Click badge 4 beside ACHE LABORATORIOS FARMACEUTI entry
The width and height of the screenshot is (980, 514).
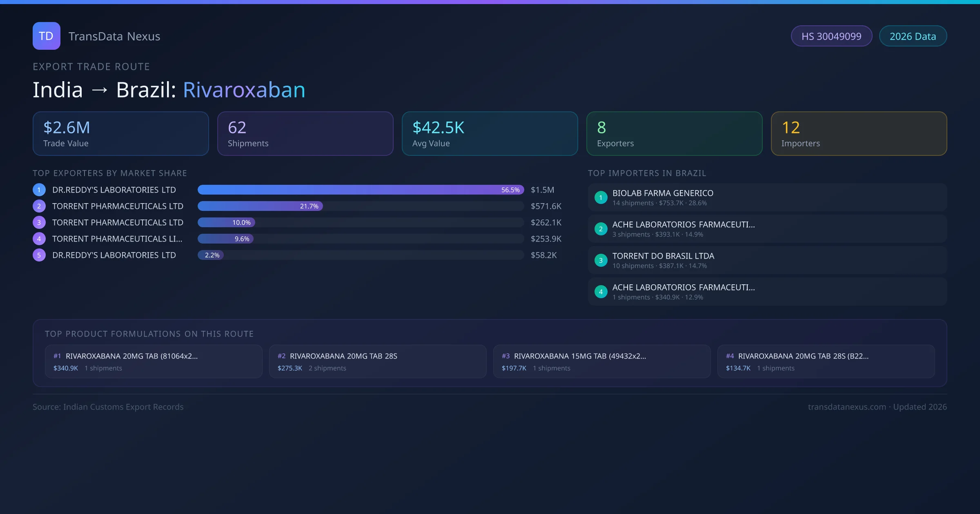[601, 292]
